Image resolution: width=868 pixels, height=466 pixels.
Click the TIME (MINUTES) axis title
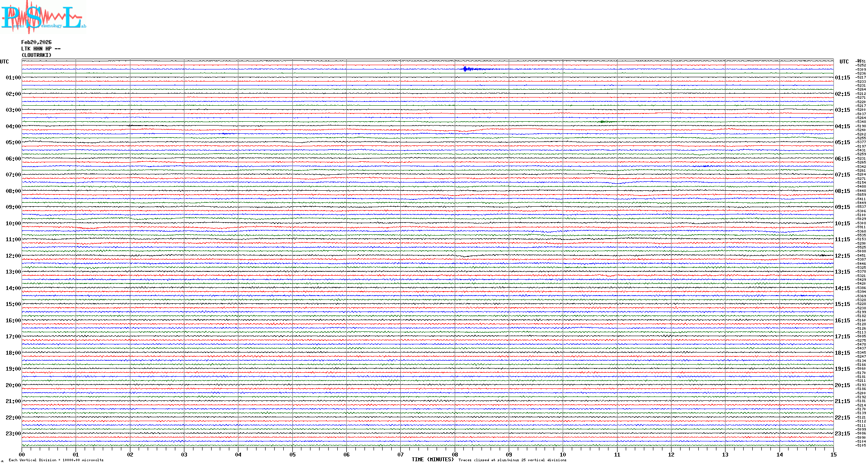(432, 460)
